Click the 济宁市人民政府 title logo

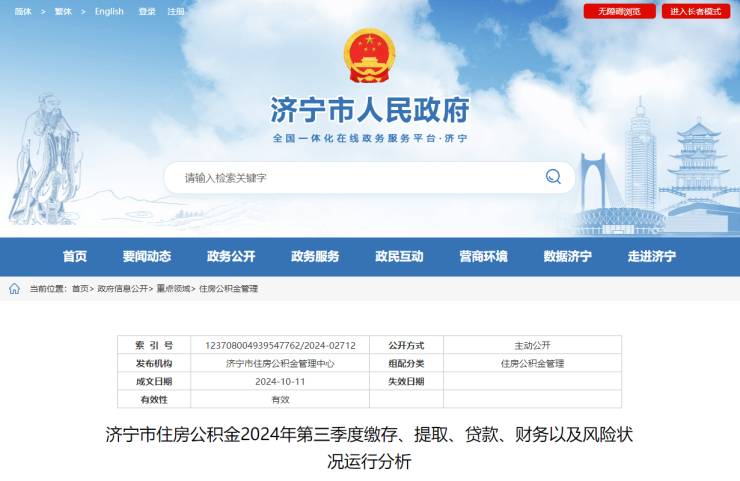point(369,109)
